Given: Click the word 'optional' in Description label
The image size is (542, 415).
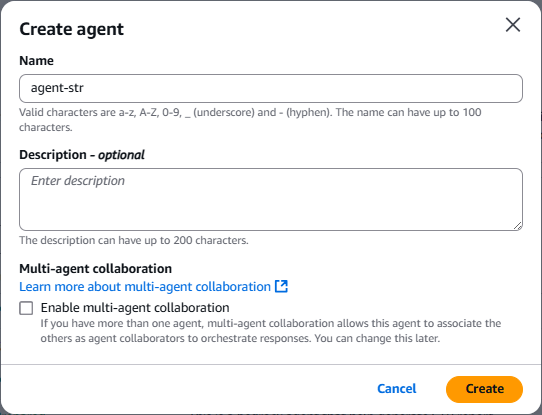Looking at the screenshot, I should pyautogui.click(x=121, y=155).
